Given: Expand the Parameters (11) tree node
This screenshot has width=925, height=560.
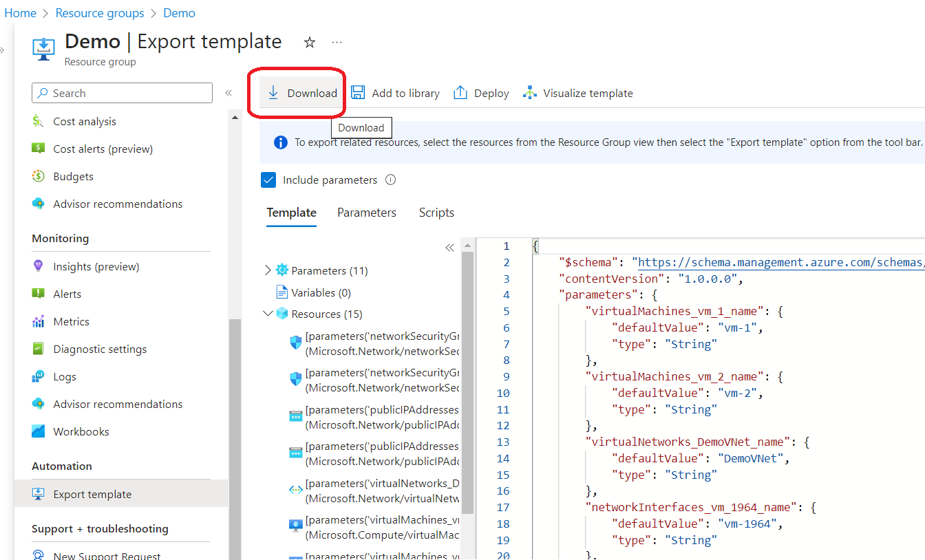Looking at the screenshot, I should (268, 270).
